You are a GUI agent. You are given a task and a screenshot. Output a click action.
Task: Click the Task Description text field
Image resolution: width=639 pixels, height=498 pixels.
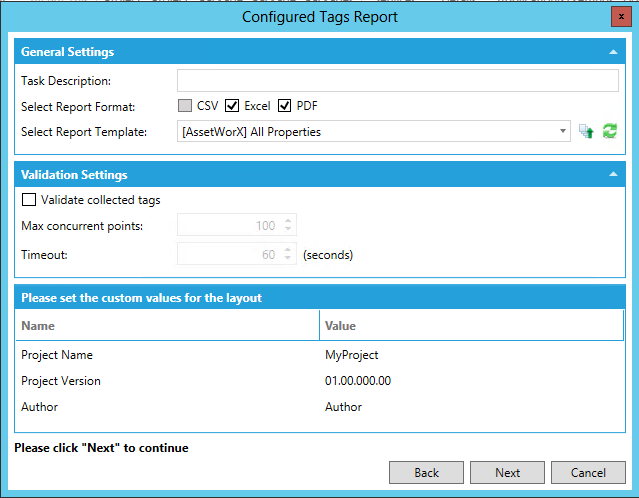coord(397,81)
